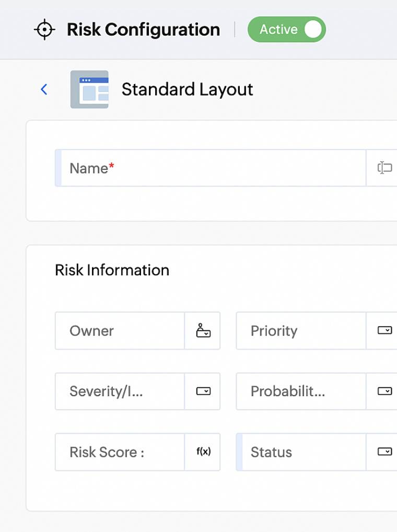Click the Risk Configuration title
This screenshot has width=397, height=532.
[x=143, y=30]
